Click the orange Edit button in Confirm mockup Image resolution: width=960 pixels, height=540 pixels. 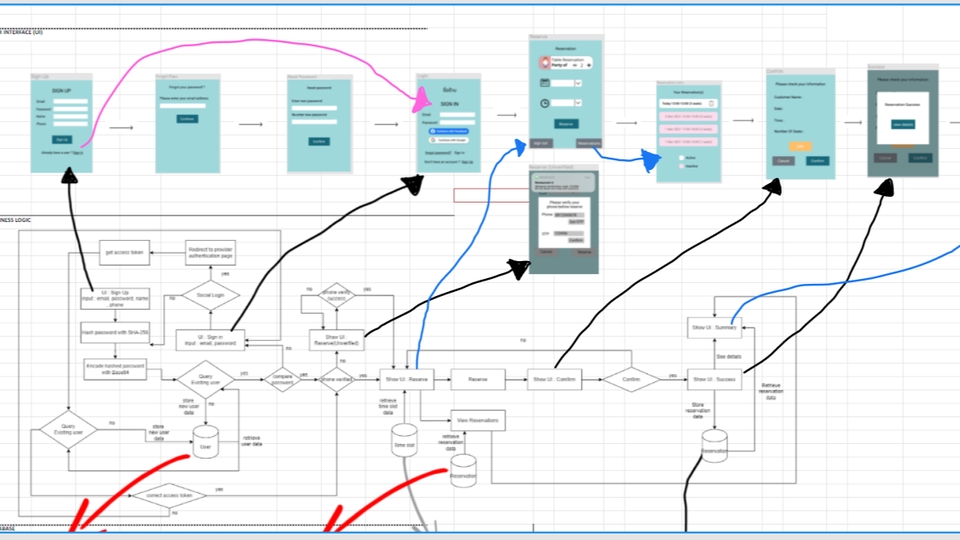click(x=800, y=146)
